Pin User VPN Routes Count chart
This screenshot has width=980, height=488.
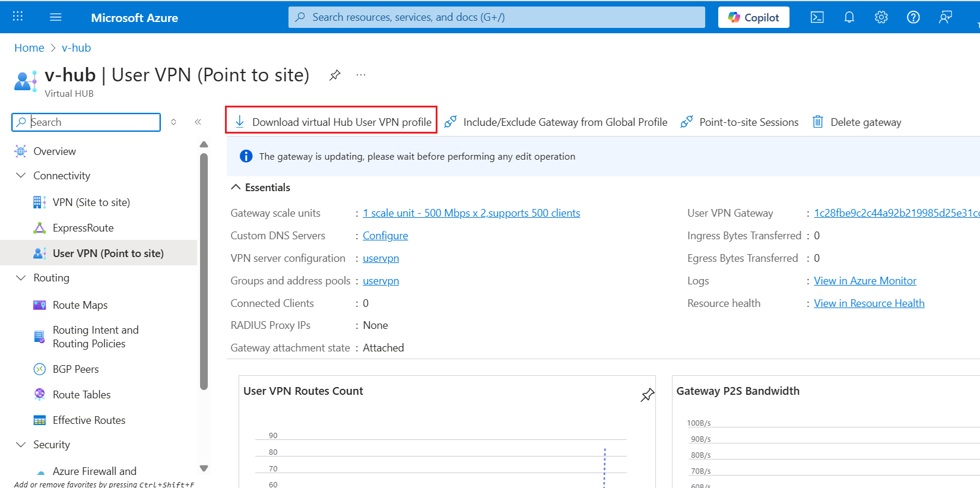click(x=647, y=395)
